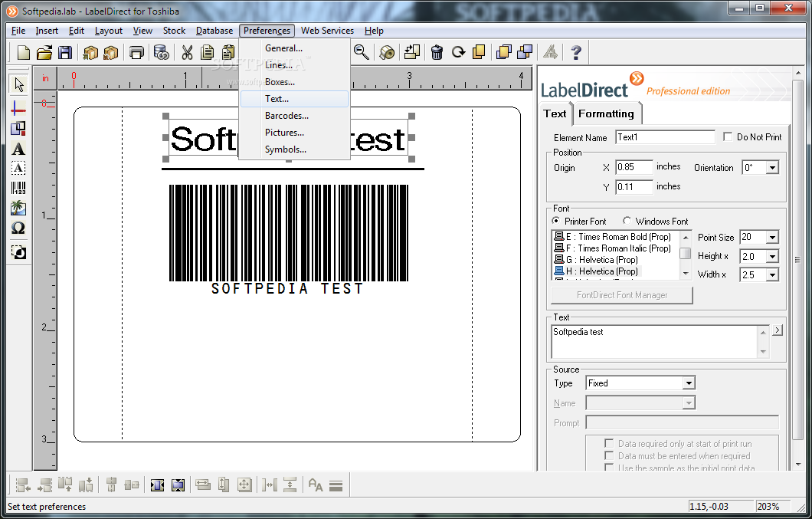
Task: Click the database link icon in the toolbar
Action: click(162, 52)
